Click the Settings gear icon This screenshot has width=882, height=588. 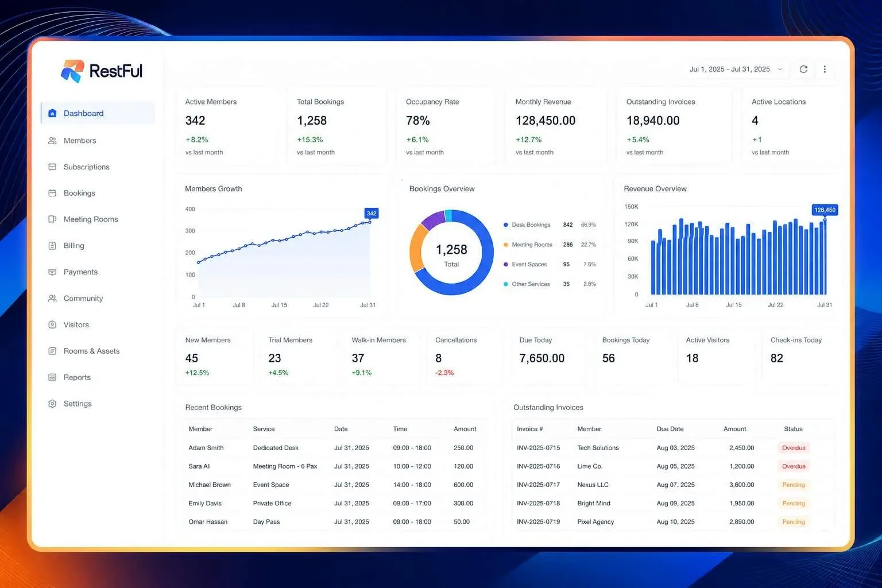click(52, 404)
